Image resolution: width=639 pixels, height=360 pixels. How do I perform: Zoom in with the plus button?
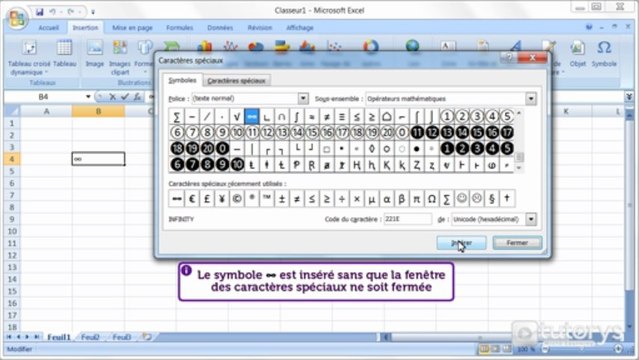618,349
